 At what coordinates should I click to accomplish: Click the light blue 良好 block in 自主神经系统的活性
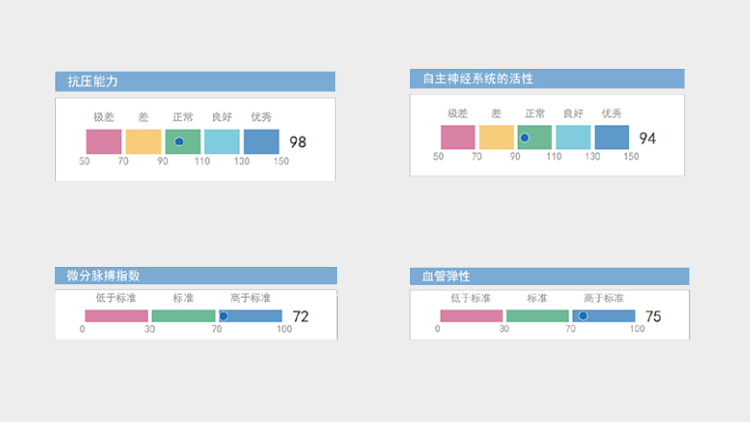pos(573,137)
